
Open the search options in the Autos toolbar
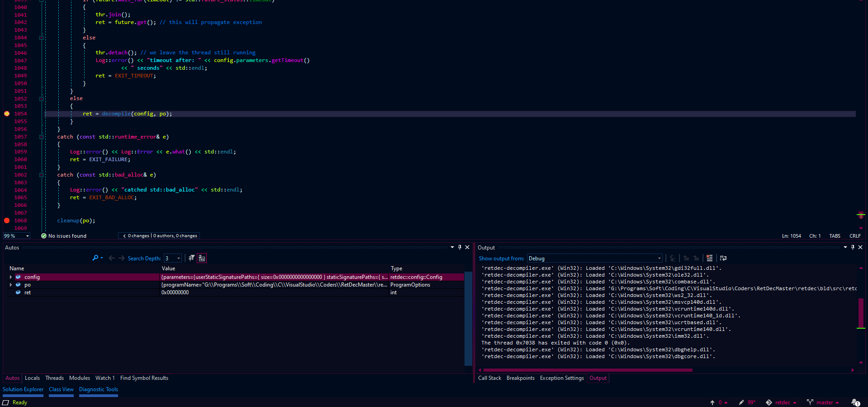click(x=98, y=258)
